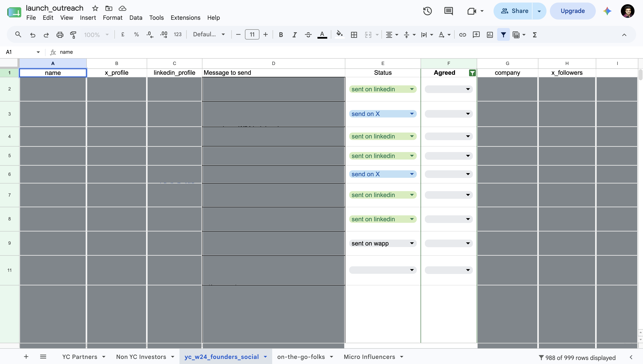
Task: Star the launch_outreach document
Action: pos(95,8)
